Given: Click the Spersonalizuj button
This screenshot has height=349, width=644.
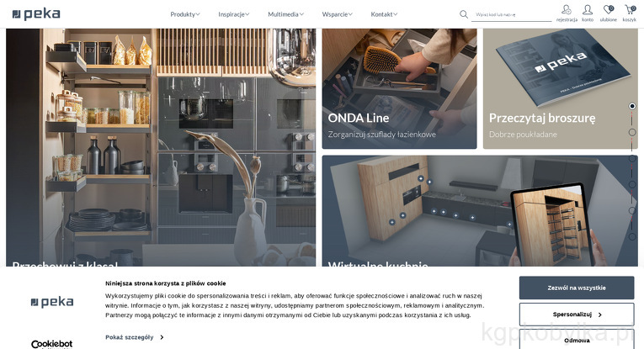Looking at the screenshot, I should [x=577, y=315].
